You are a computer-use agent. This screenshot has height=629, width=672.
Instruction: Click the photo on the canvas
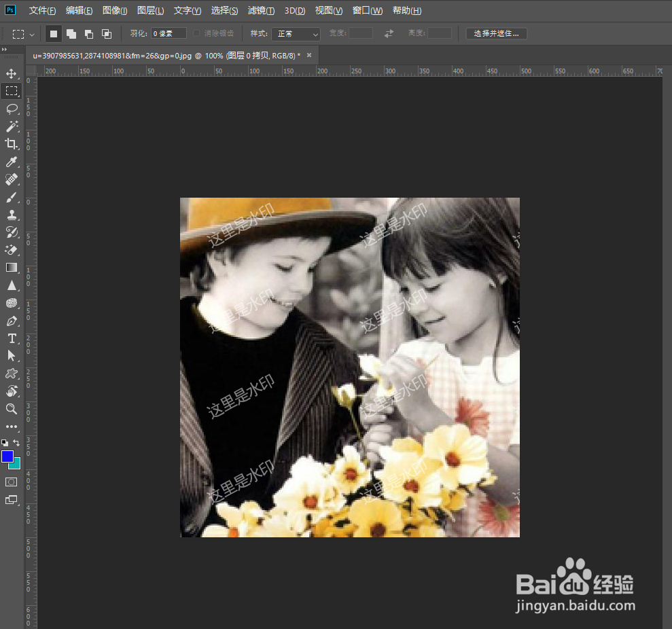[350, 367]
